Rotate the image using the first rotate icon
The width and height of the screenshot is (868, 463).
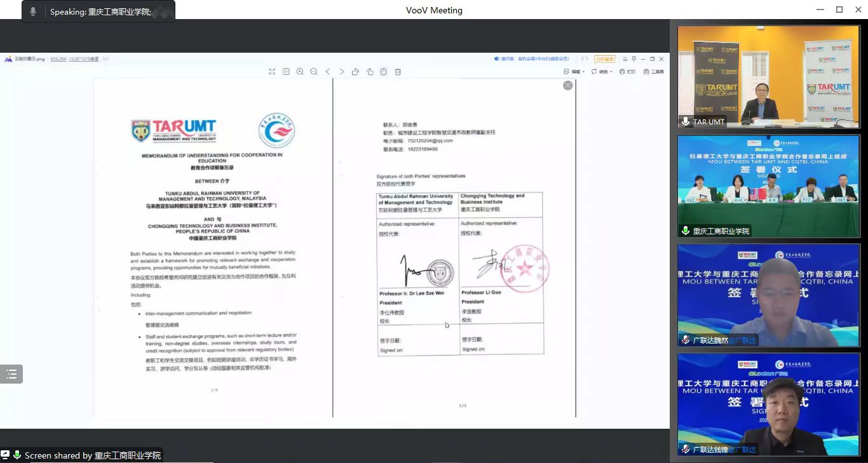(356, 72)
